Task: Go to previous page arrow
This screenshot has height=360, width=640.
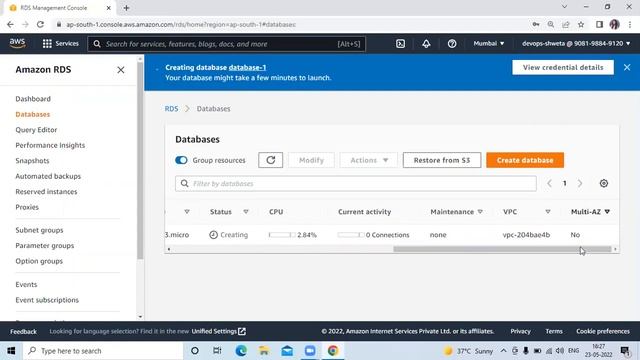Action: [x=549, y=184]
